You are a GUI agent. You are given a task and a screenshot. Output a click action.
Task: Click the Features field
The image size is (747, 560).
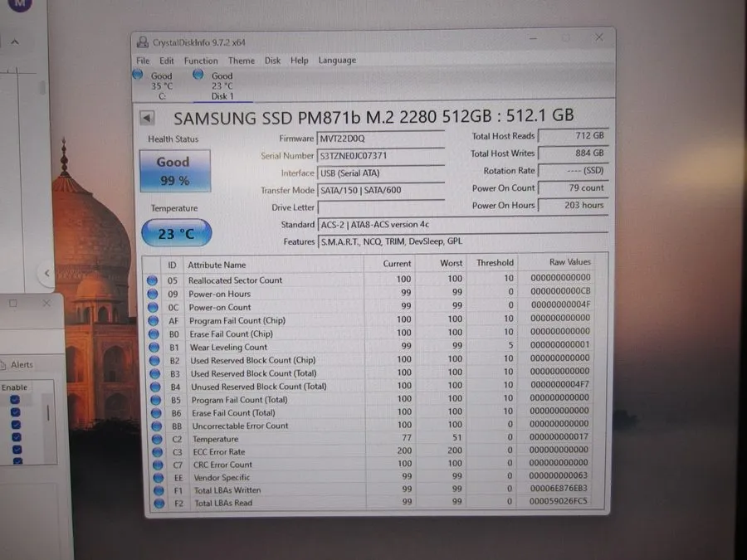point(462,241)
